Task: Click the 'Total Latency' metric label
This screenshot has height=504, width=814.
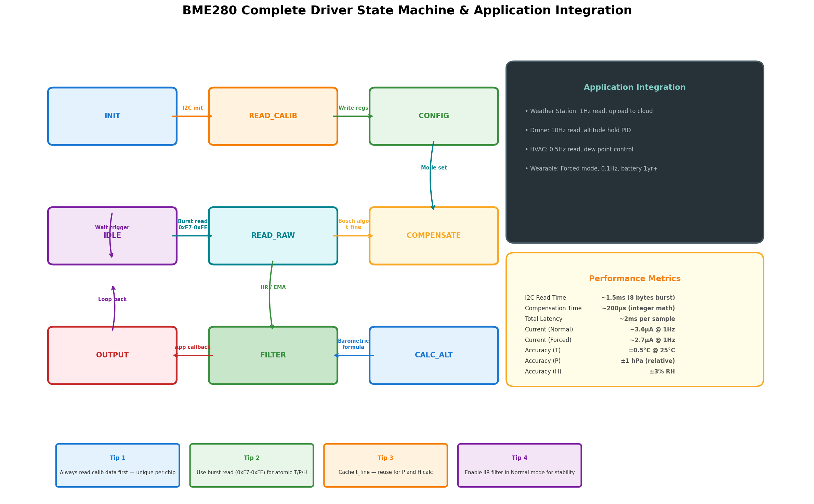Action: coord(543,319)
